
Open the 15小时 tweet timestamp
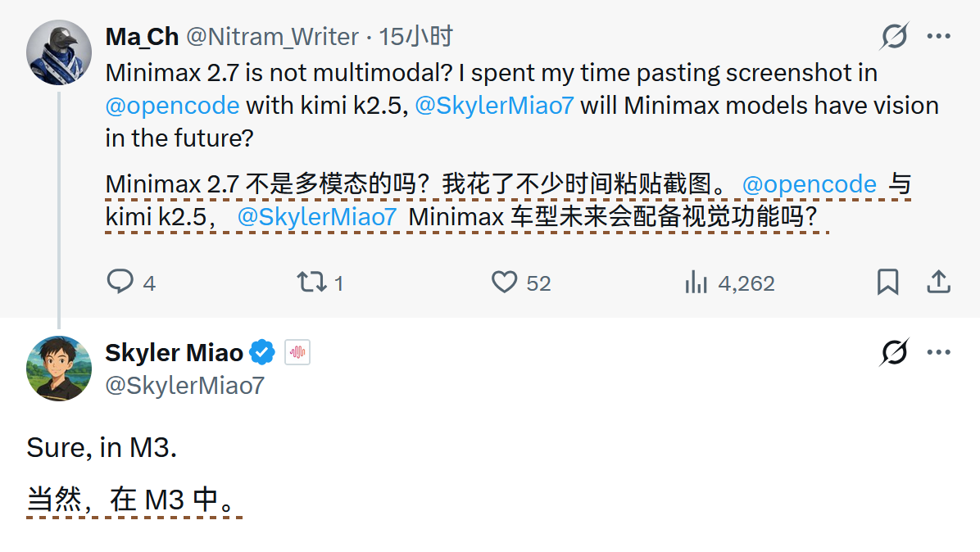416,36
